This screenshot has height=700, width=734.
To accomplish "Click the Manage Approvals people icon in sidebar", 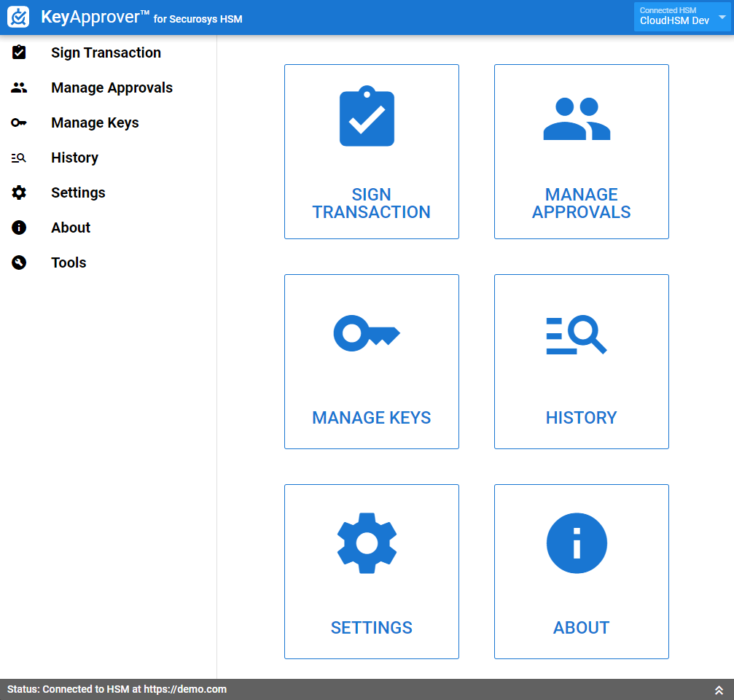I will click(18, 87).
